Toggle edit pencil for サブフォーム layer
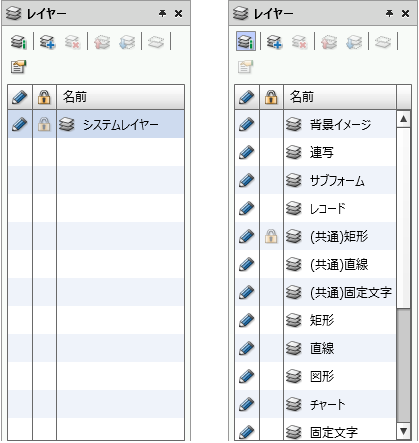419x443 pixels. (247, 180)
